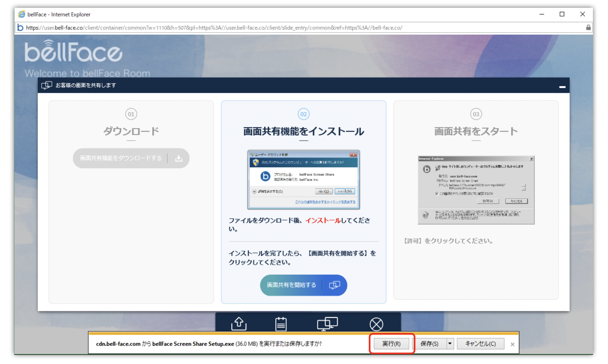Click the padlock security icon in address bar
This screenshot has width=608, height=364.
pyautogui.click(x=588, y=28)
